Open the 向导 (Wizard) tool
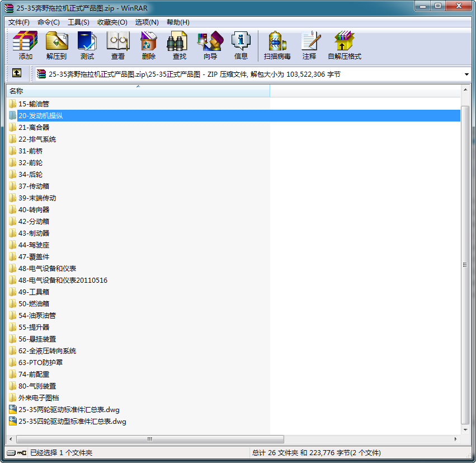476x463 pixels. coord(210,45)
